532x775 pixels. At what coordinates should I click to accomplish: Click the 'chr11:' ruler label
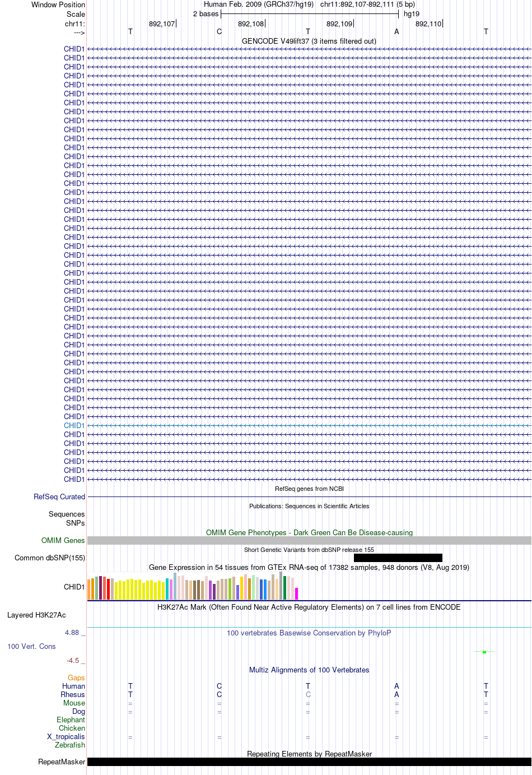coord(75,24)
